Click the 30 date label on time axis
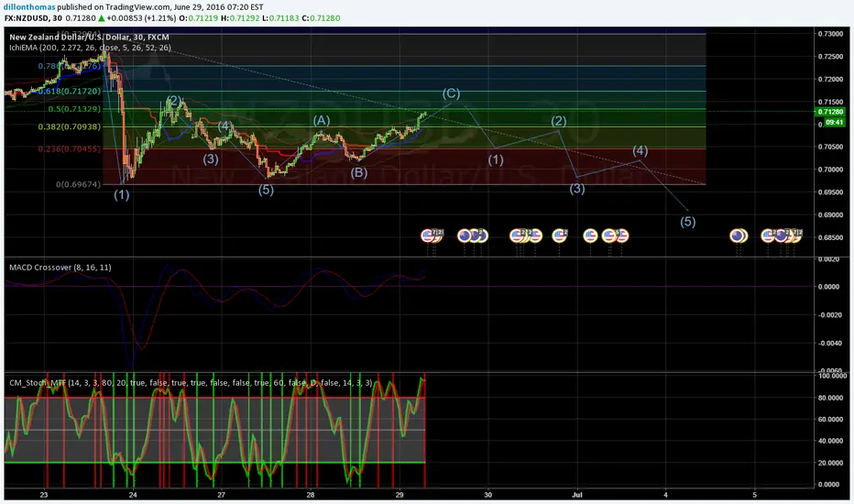The width and height of the screenshot is (854, 504). point(488,495)
